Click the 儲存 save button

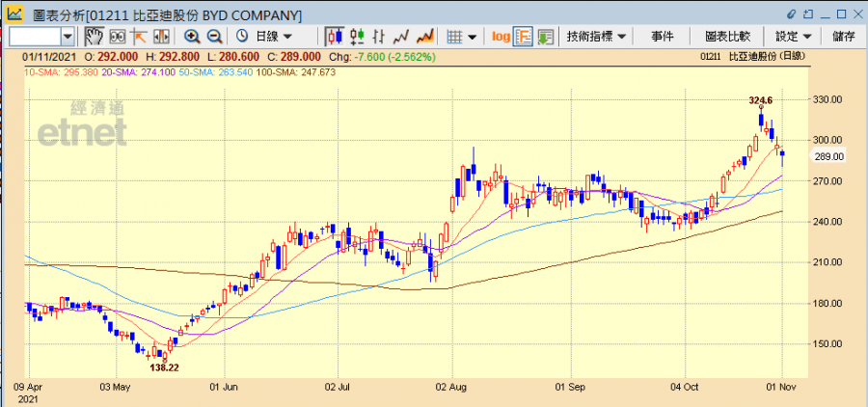coord(842,36)
